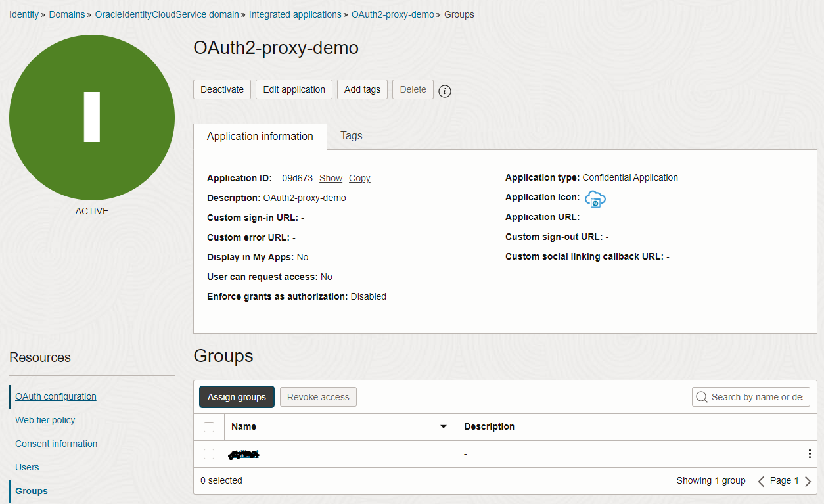Click the 'Display in My Apps: No' text
The image size is (824, 504).
258,257
